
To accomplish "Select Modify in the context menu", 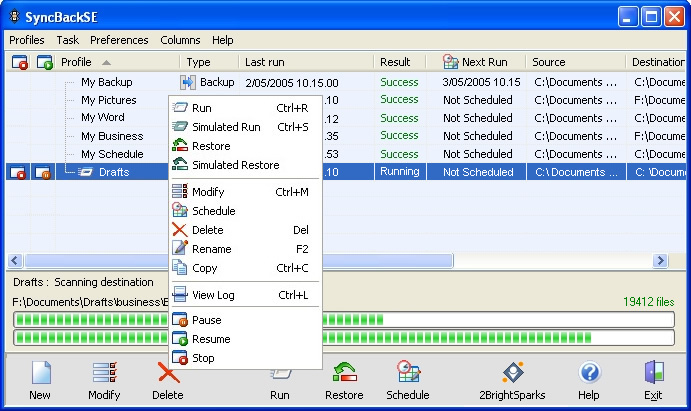I will [x=245, y=192].
